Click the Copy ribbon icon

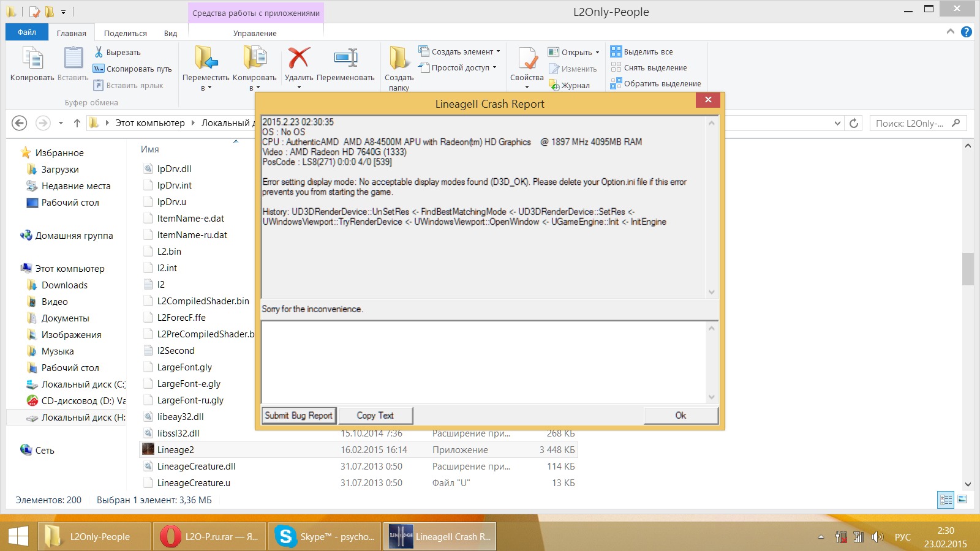[x=32, y=58]
